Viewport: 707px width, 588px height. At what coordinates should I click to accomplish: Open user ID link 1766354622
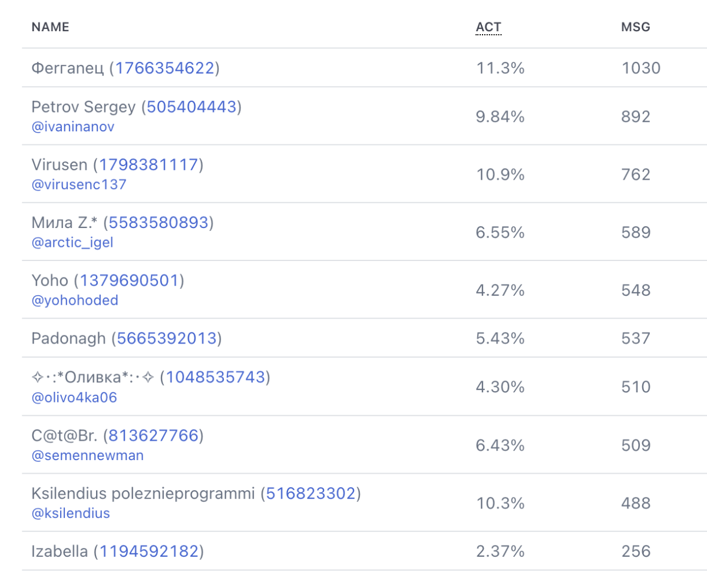(x=164, y=68)
